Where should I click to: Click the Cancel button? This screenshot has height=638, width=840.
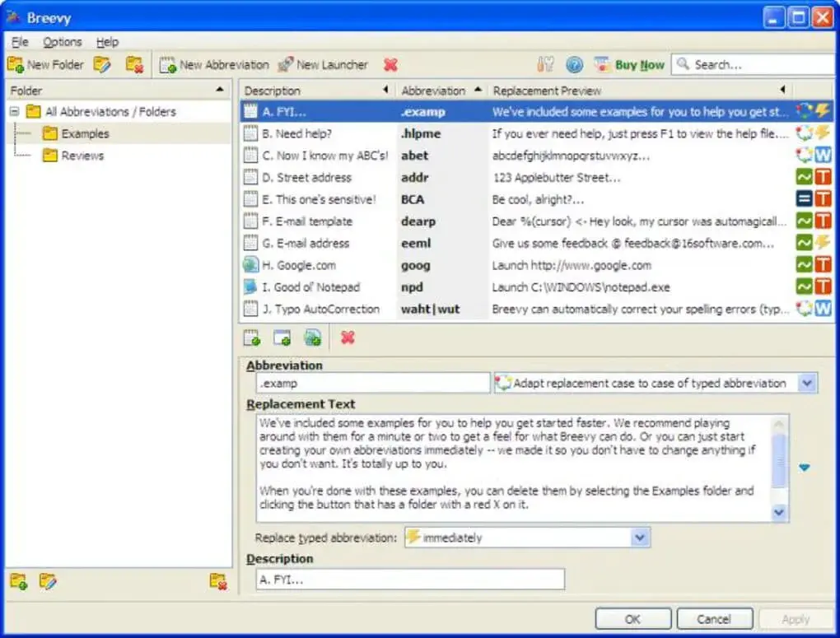pyautogui.click(x=715, y=619)
